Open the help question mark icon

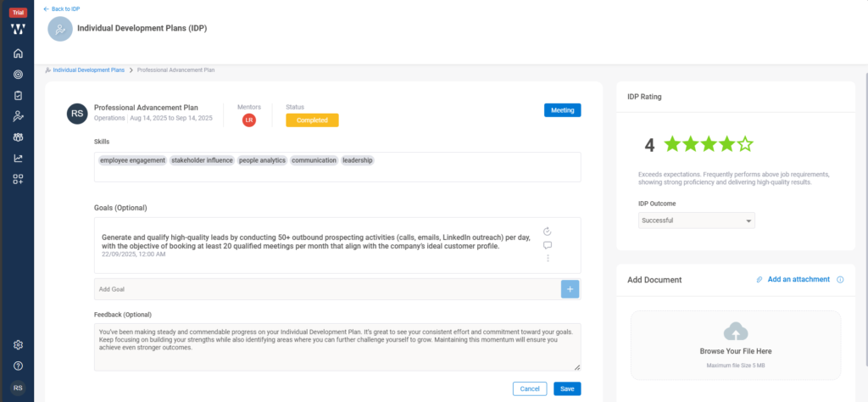pos(19,366)
